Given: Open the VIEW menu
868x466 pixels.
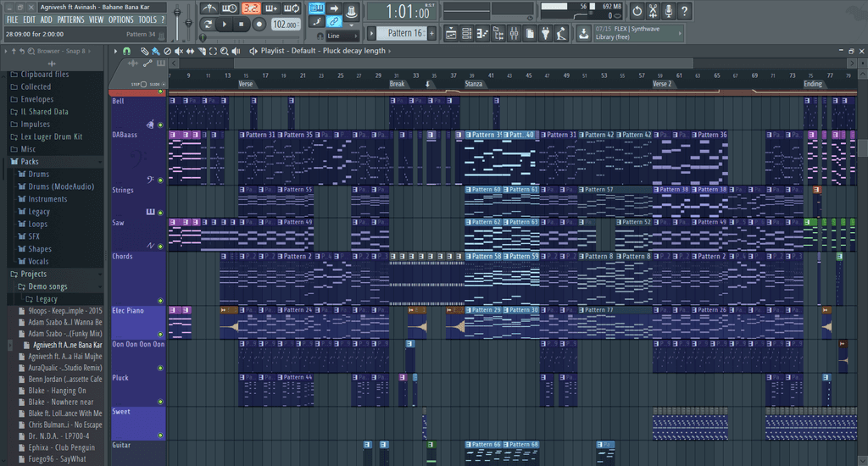Looking at the screenshot, I should (x=97, y=19).
